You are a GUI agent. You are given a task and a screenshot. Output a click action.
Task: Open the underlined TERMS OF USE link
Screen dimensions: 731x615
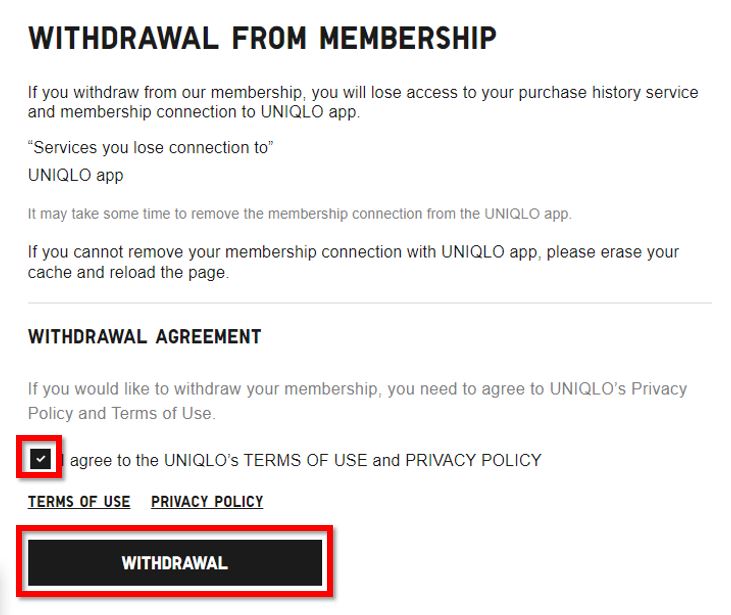pyautogui.click(x=79, y=502)
